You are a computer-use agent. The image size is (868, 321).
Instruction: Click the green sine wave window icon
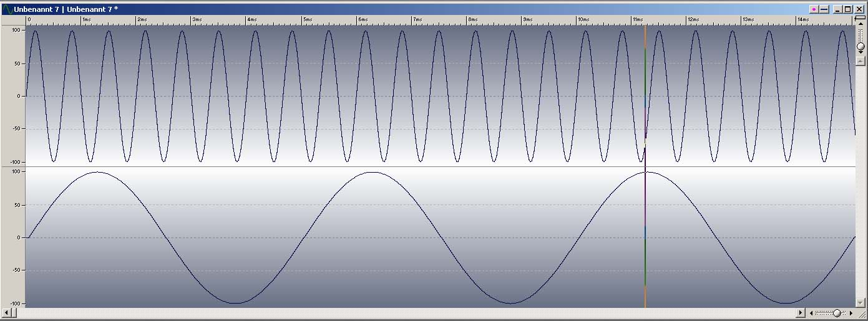[7, 9]
